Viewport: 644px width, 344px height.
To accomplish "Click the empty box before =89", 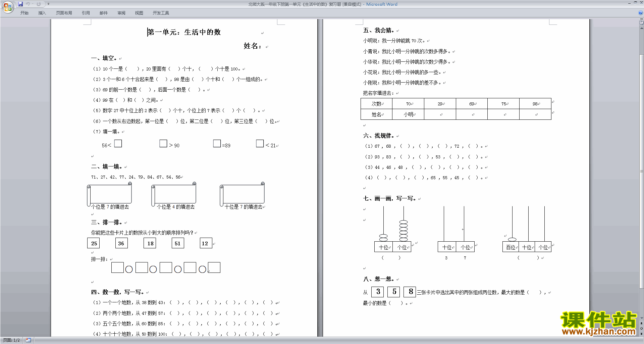I will 217,143.
